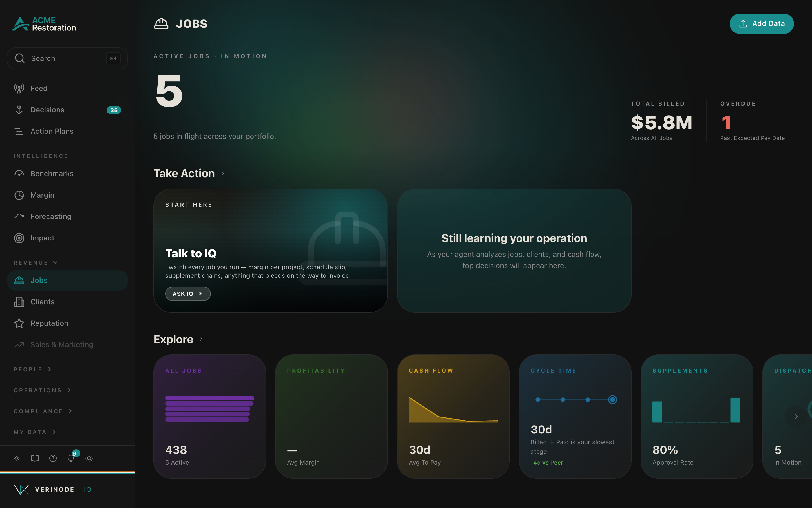Expand the PEOPLE section

pos(32,369)
